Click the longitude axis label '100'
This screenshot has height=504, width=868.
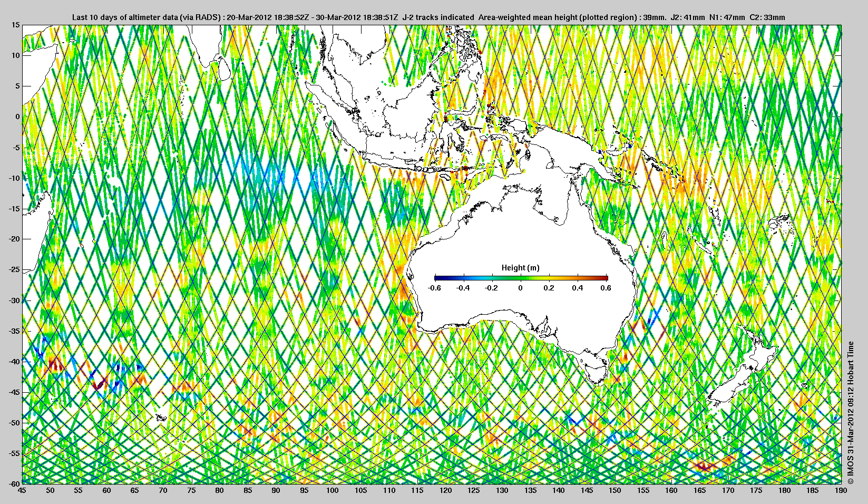[x=332, y=490]
